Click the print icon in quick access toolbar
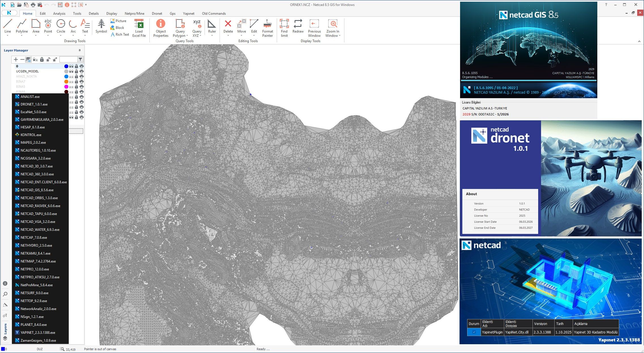This screenshot has height=353, width=644. [33, 5]
